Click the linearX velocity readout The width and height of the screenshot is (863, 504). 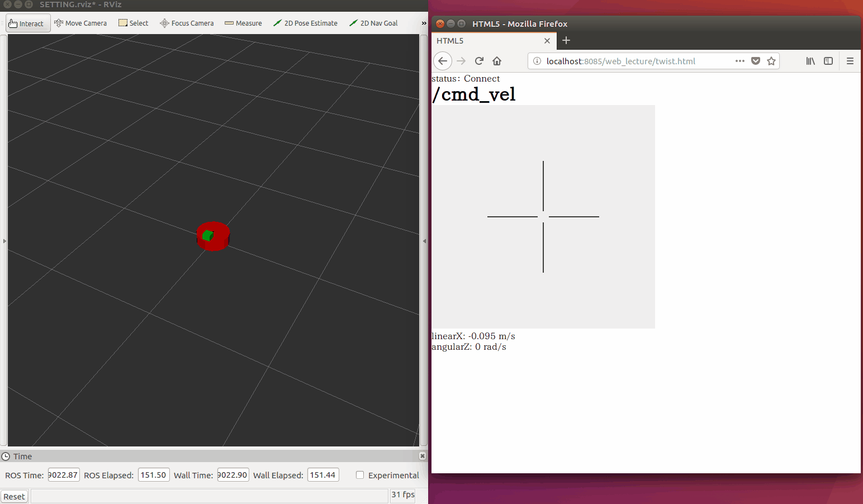click(473, 336)
